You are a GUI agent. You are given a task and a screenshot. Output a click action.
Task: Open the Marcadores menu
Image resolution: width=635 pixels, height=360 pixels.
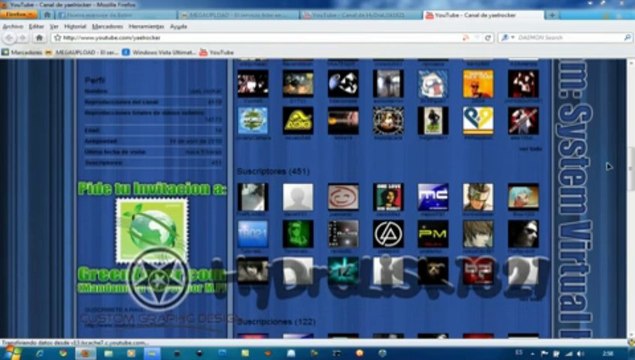coord(107,26)
